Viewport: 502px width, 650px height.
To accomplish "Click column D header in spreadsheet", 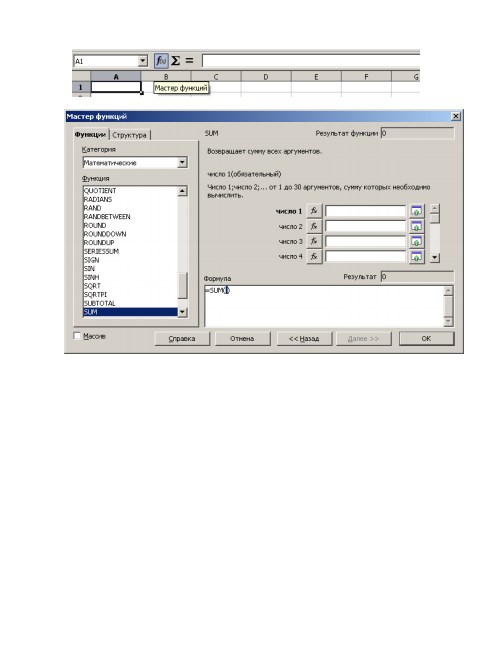I will pyautogui.click(x=266, y=77).
